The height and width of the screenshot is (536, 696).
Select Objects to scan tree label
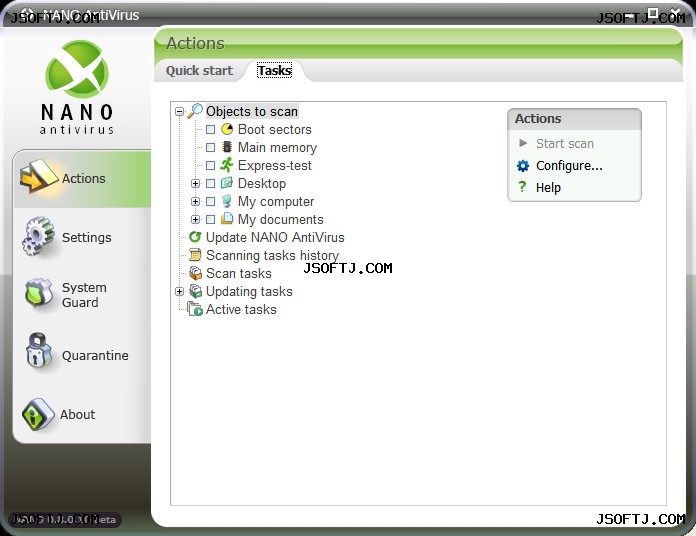[x=252, y=111]
